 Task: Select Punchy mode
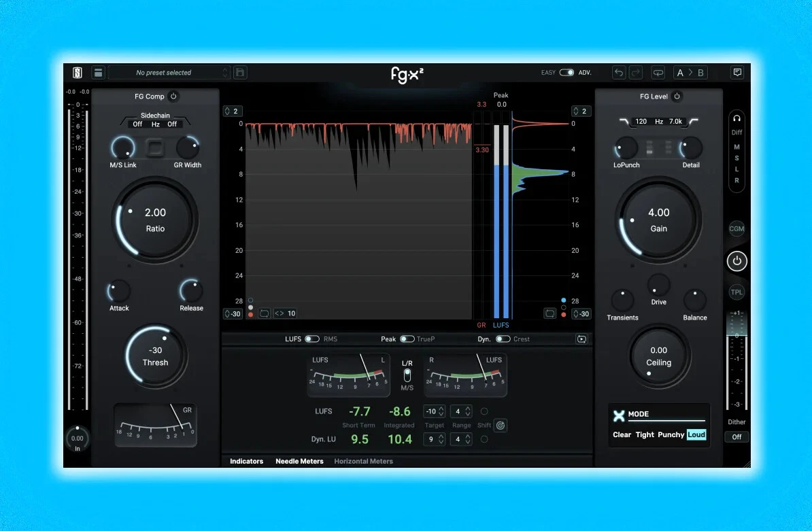[671, 434]
